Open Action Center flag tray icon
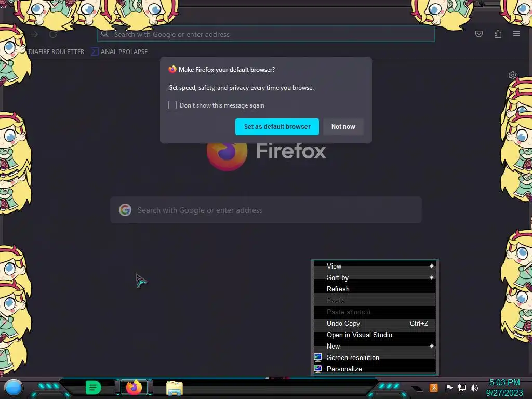532x399 pixels. coord(449,388)
